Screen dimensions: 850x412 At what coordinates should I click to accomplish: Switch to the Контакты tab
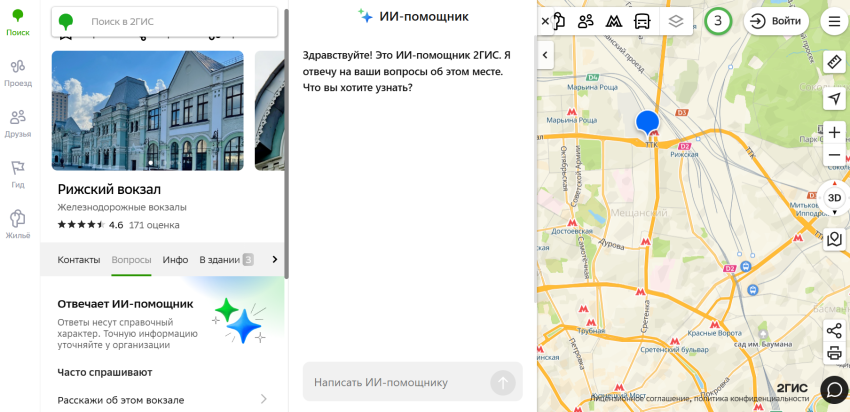(79, 260)
